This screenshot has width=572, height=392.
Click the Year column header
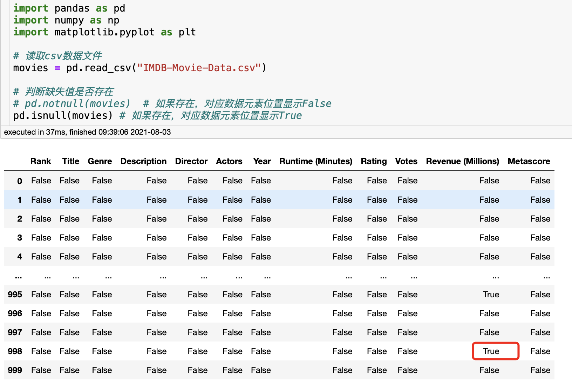click(x=262, y=161)
